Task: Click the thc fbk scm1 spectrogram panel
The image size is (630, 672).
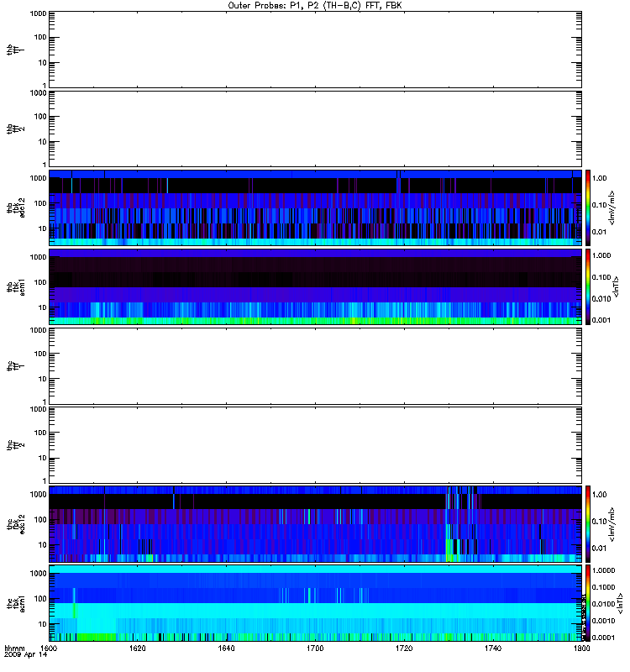Action: click(x=315, y=603)
